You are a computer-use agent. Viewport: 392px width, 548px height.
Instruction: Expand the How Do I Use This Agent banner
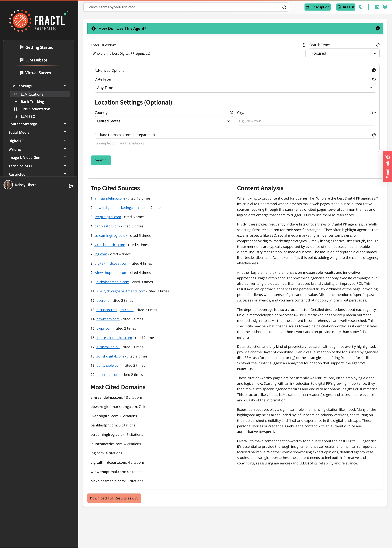click(x=377, y=29)
